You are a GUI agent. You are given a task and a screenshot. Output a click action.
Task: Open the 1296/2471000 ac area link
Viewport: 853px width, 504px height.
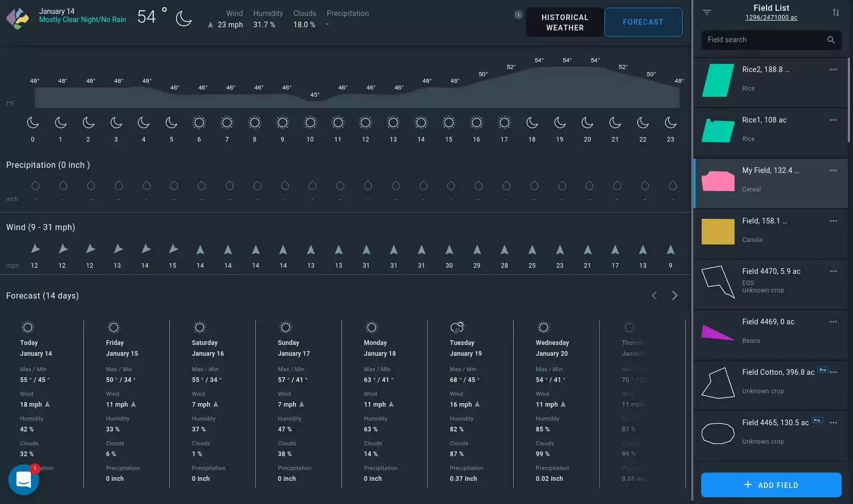coord(771,18)
